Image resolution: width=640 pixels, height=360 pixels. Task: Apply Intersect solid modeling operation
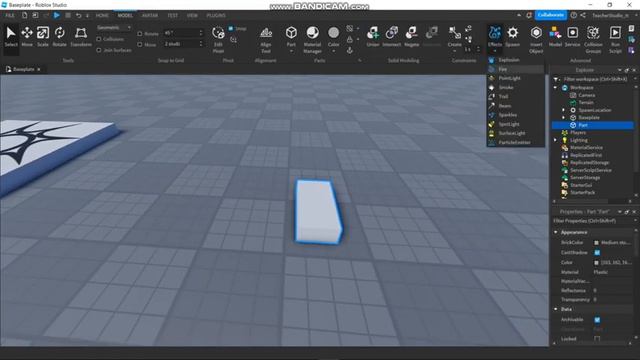tap(392, 37)
